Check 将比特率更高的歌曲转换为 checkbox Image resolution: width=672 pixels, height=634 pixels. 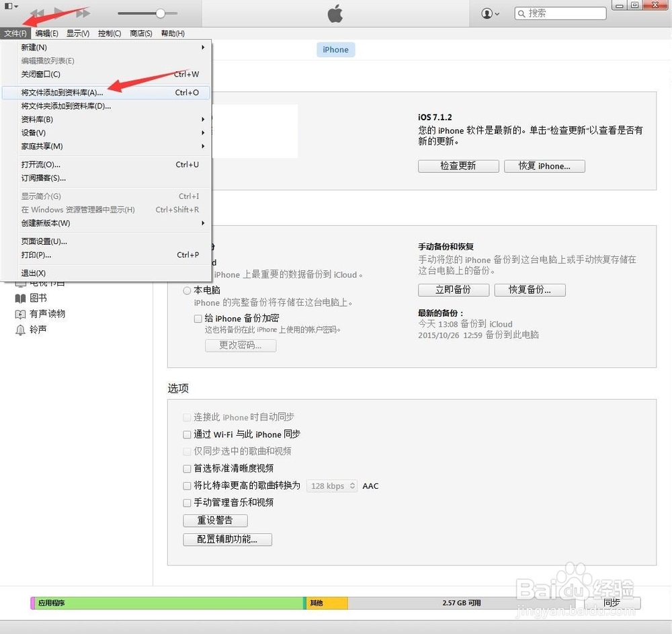coord(187,485)
